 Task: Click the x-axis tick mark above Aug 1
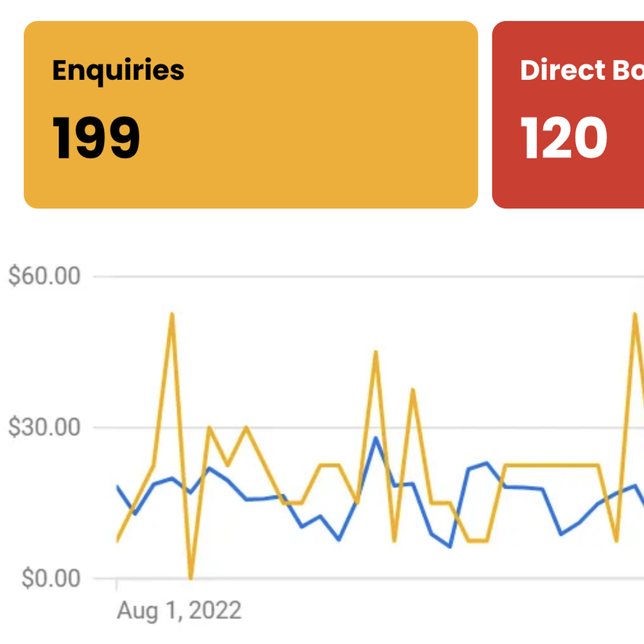coord(117,584)
